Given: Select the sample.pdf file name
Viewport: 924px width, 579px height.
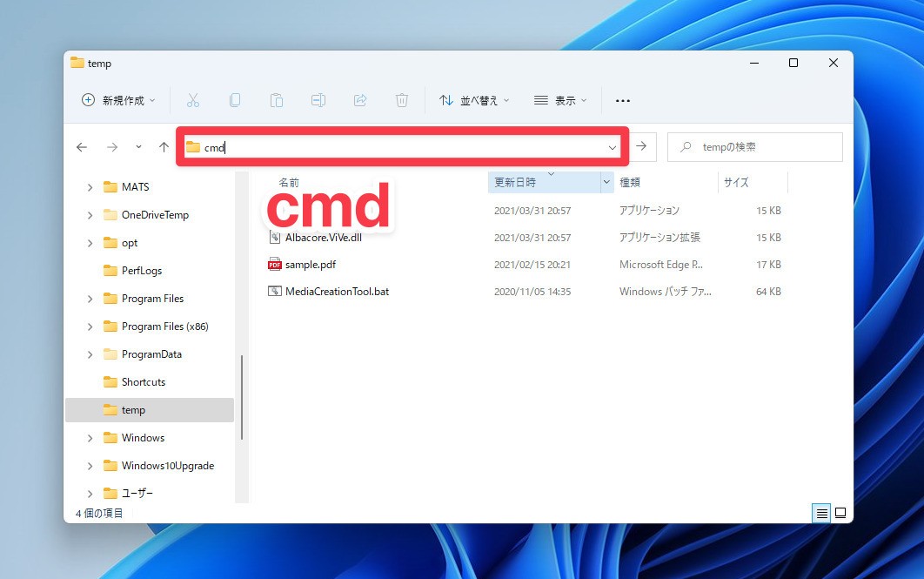Looking at the screenshot, I should (311, 265).
